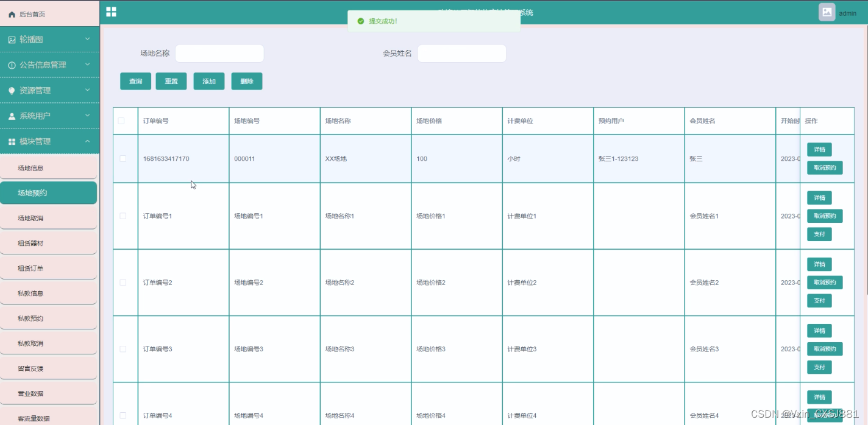Image resolution: width=868 pixels, height=425 pixels.
Task: Click the 查询 search button
Action: pyautogui.click(x=135, y=81)
